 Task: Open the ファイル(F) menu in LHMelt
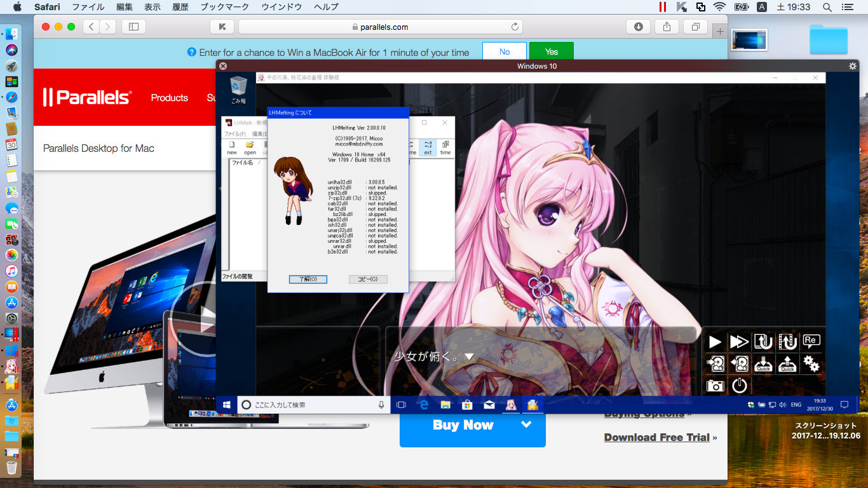click(x=235, y=134)
